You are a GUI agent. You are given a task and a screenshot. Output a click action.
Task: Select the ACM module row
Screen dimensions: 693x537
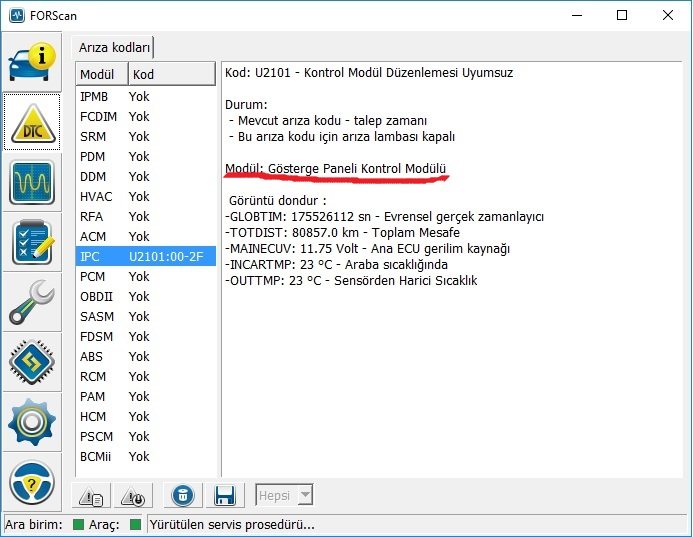pyautogui.click(x=145, y=236)
